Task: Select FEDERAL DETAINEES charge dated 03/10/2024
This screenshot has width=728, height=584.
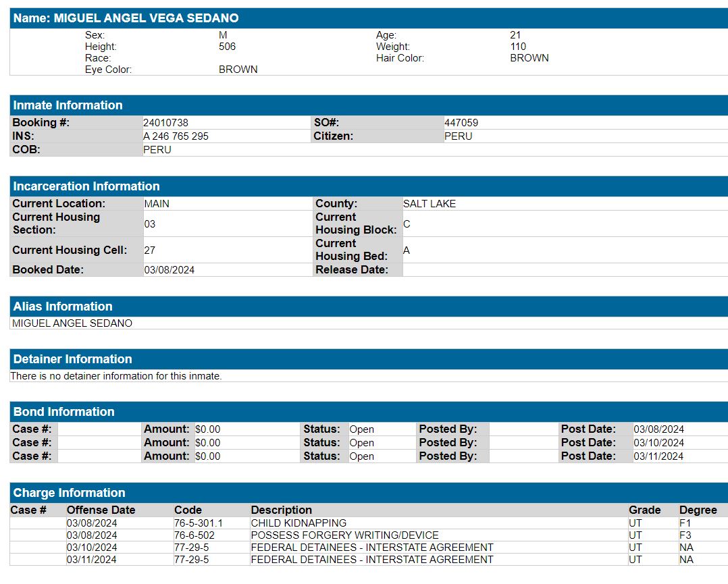Action: (372, 547)
